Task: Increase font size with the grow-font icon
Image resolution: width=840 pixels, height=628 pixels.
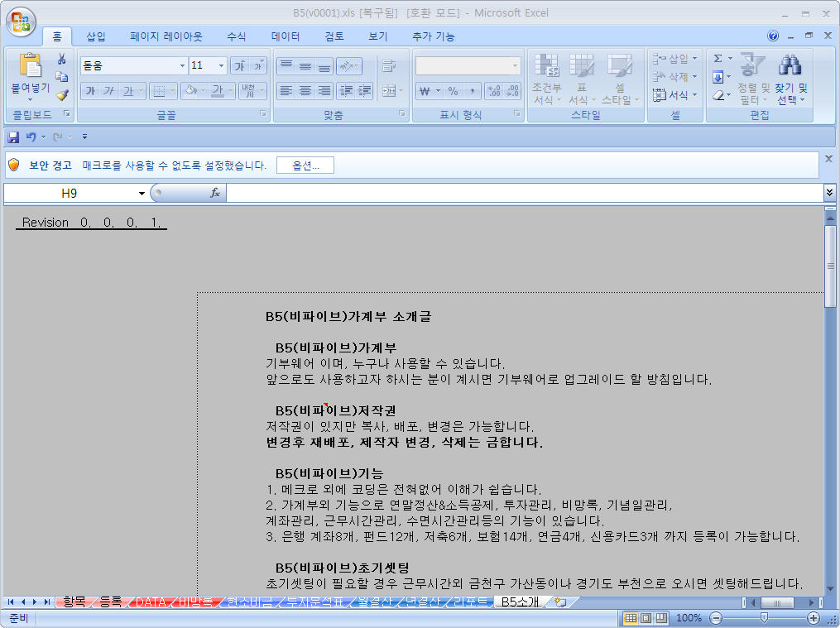Action: click(x=239, y=65)
